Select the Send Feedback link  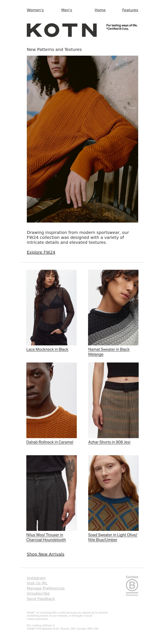coord(41,599)
